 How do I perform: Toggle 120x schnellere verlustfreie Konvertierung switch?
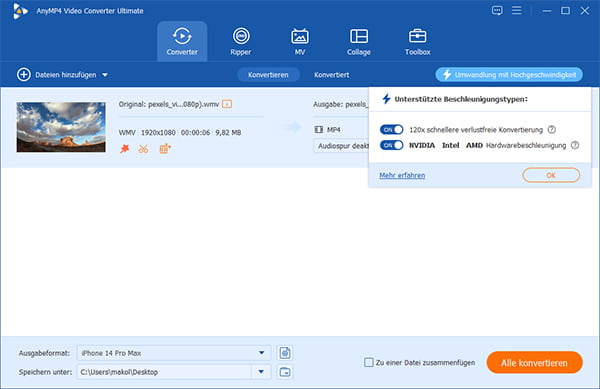pyautogui.click(x=391, y=130)
